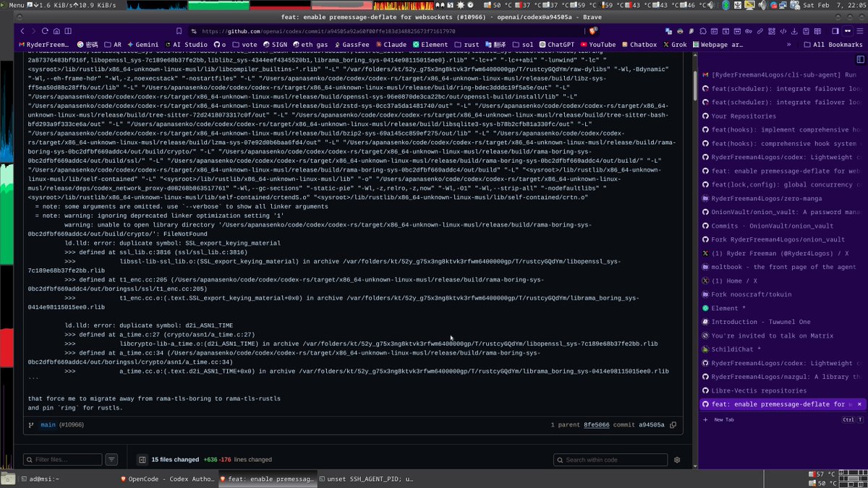Image resolution: width=868 pixels, height=488 pixels.
Task: Switch to zero-manga tab
Action: point(782,198)
